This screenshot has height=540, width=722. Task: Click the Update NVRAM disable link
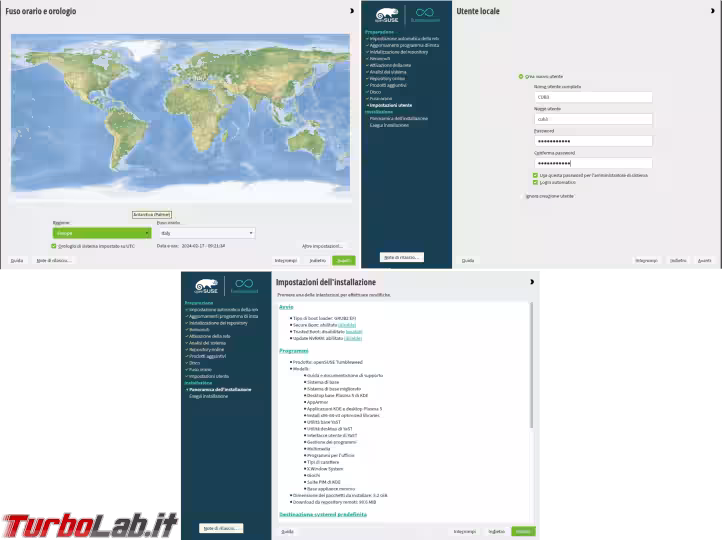pos(353,338)
